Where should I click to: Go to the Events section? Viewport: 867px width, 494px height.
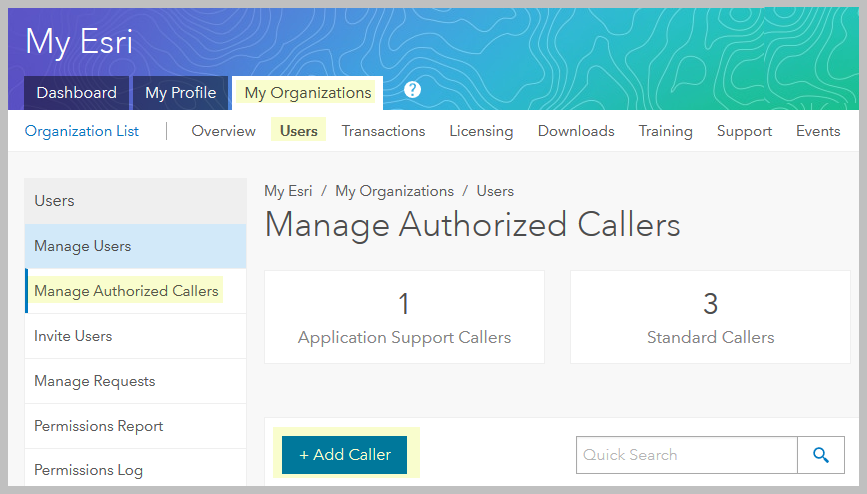818,131
